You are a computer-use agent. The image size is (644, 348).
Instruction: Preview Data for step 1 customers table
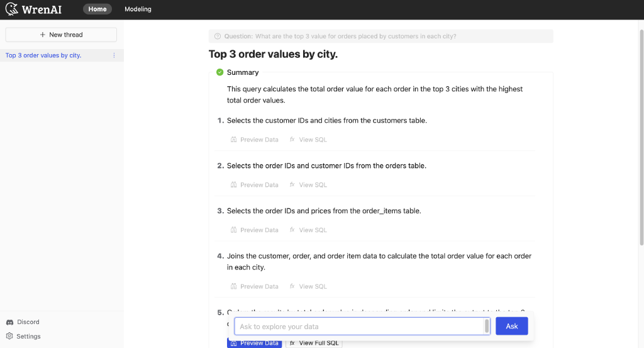[x=254, y=140]
